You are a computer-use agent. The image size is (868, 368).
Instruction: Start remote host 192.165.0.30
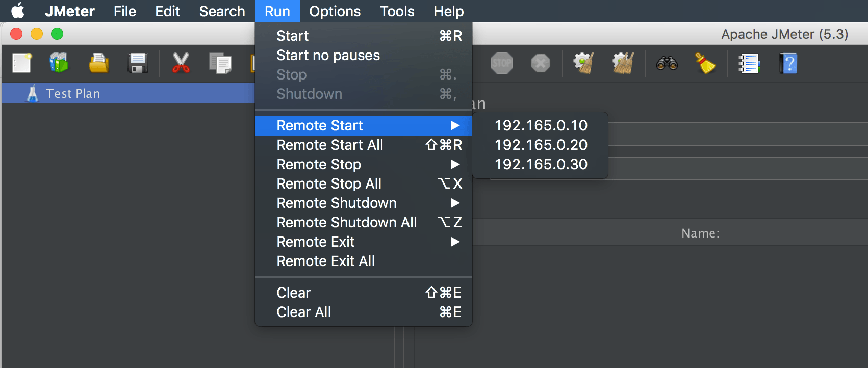[541, 164]
